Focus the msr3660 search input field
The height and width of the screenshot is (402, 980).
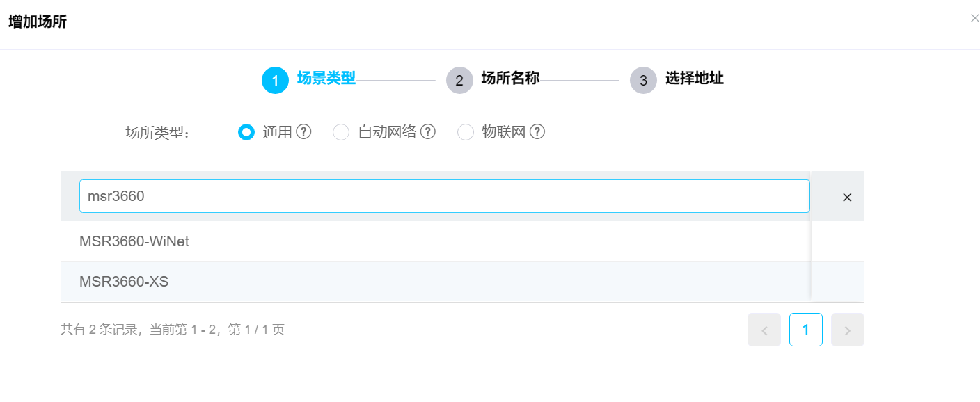444,196
